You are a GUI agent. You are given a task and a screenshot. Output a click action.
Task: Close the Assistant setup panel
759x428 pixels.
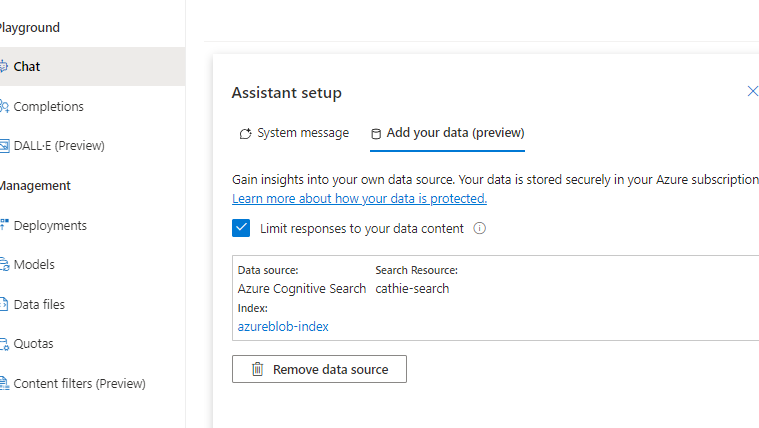coord(752,92)
